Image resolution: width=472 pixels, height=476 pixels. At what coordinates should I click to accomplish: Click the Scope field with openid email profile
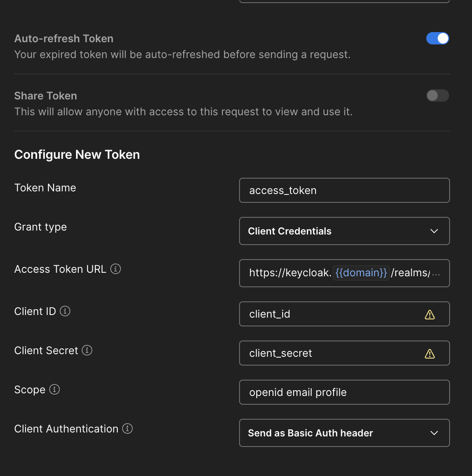point(344,392)
